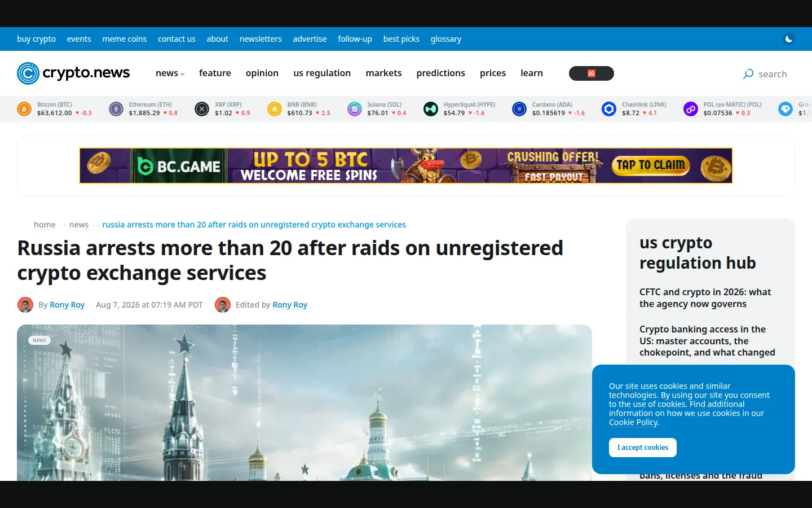Screen dimensions: 812x508
Task: Open the Cookie Policy link
Action: pyautogui.click(x=633, y=422)
